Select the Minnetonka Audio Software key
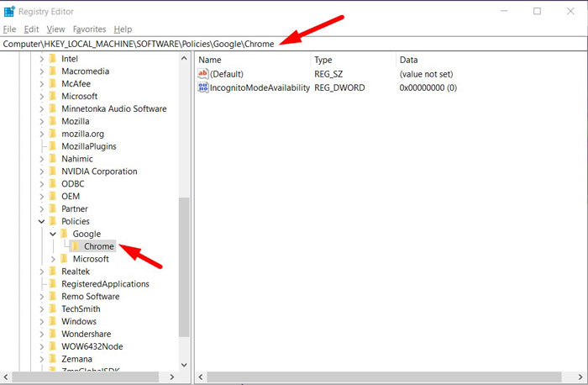The image size is (588, 385). [114, 108]
